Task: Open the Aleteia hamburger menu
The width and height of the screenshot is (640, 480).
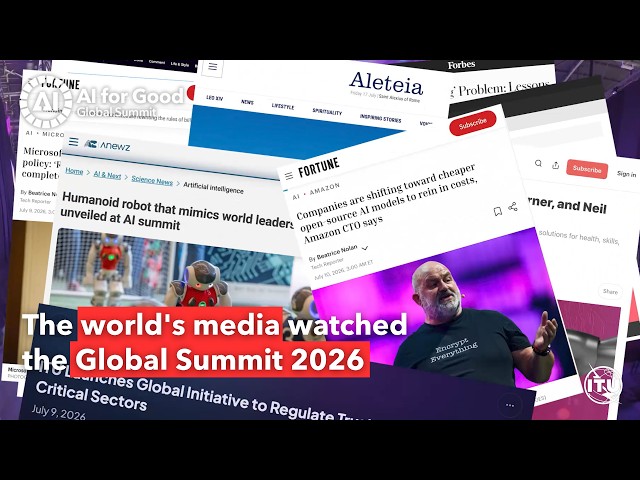Action: tap(212, 66)
